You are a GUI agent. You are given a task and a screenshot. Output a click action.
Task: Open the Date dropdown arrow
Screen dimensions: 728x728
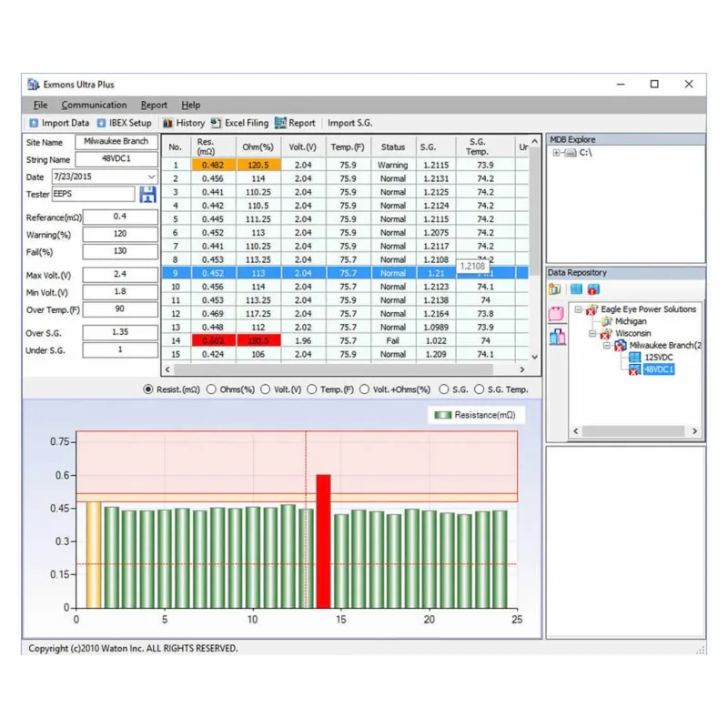[151, 177]
